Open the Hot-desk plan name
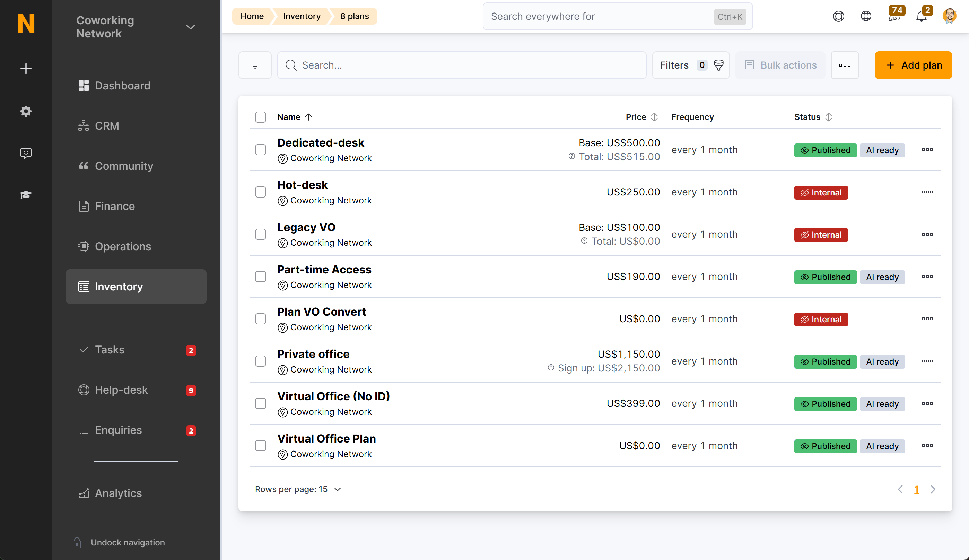Viewport: 969px width, 560px height. click(x=302, y=185)
